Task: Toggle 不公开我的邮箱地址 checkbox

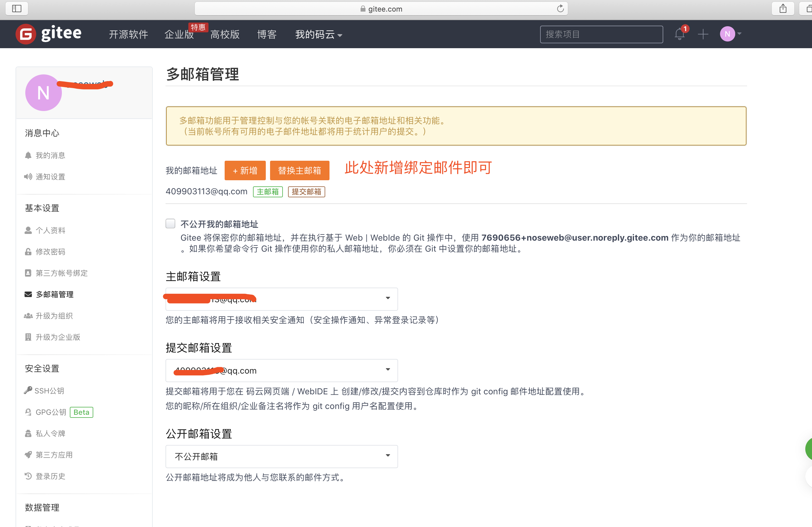Action: pos(171,224)
